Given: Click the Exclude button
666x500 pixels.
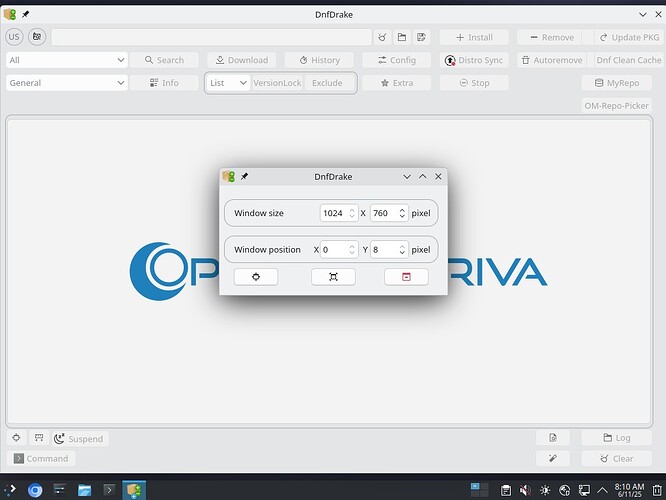Looking at the screenshot, I should click(x=327, y=83).
